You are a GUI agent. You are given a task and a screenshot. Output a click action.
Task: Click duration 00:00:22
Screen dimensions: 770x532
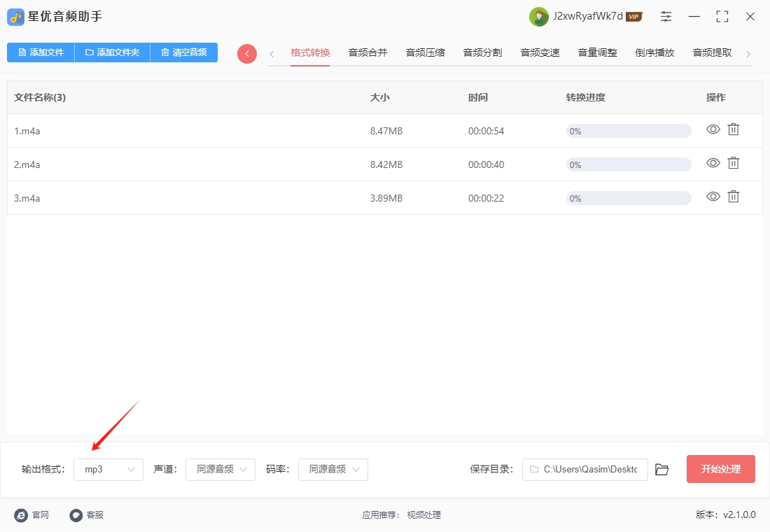click(486, 199)
